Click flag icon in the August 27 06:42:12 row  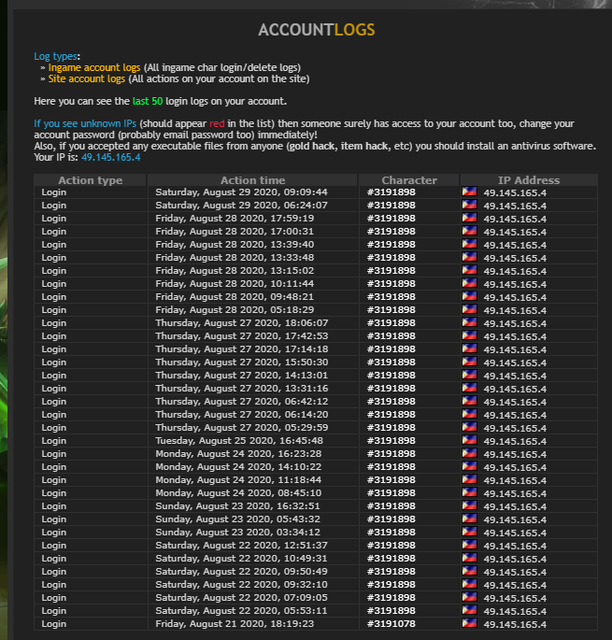pyautogui.click(x=469, y=400)
